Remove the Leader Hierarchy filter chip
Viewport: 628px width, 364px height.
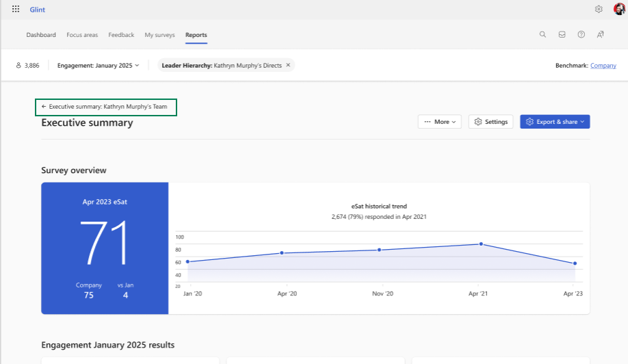tap(288, 65)
